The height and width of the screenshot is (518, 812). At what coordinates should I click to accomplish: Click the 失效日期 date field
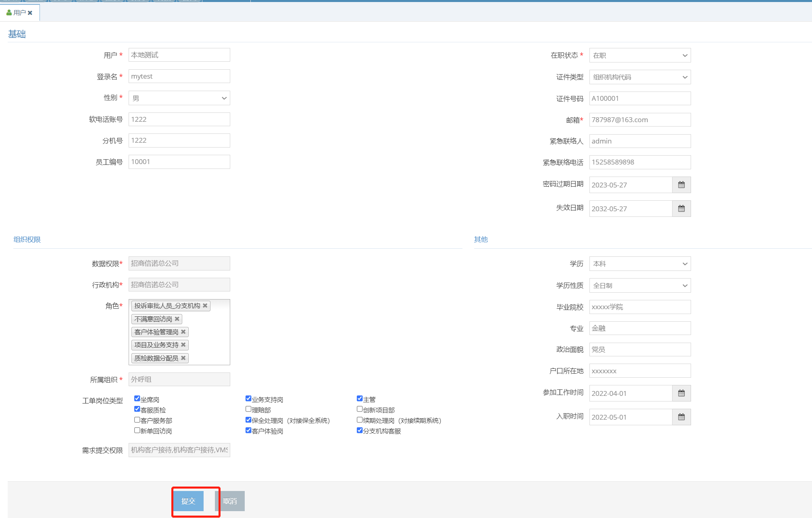[631, 208]
